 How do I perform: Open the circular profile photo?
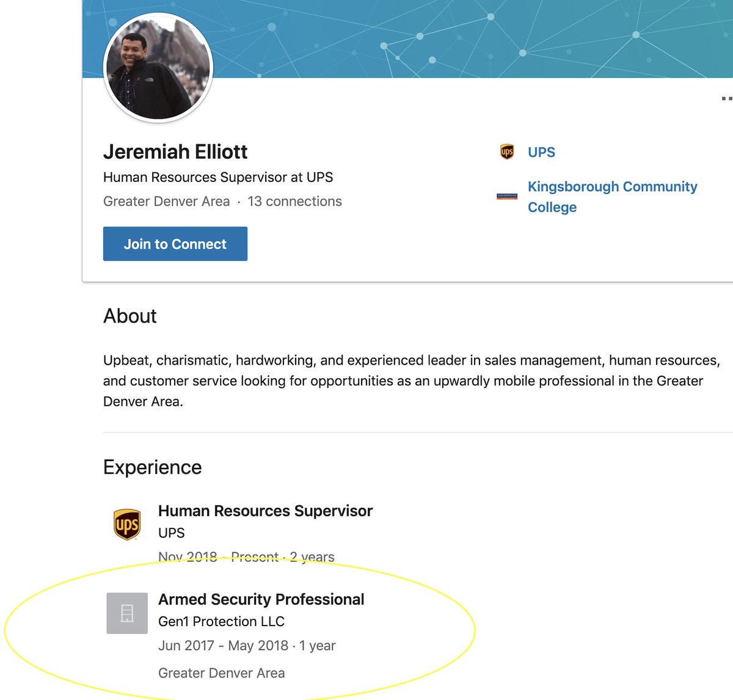[x=158, y=68]
